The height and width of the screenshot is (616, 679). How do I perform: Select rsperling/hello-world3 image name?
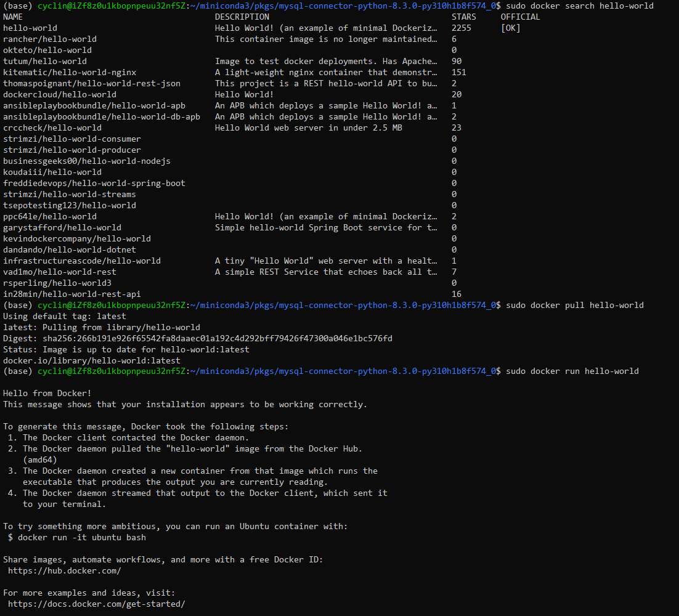pos(57,283)
